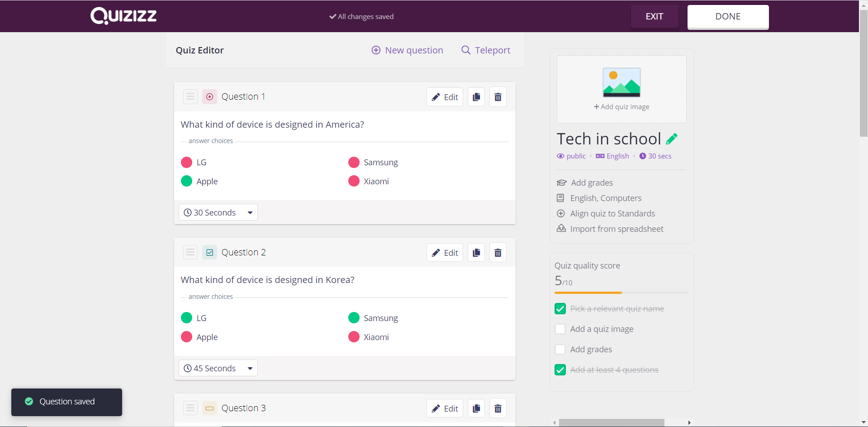
Task: Expand the Question 2 checkbox type selector
Action: click(x=209, y=252)
